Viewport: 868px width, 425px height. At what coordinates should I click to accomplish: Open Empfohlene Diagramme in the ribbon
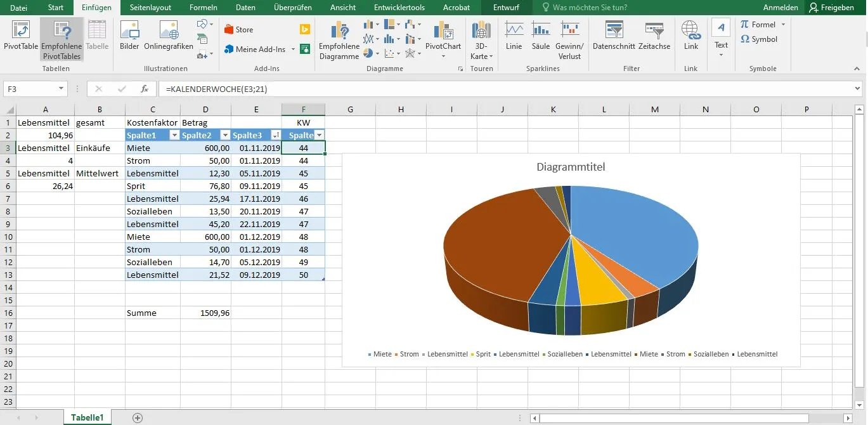339,38
